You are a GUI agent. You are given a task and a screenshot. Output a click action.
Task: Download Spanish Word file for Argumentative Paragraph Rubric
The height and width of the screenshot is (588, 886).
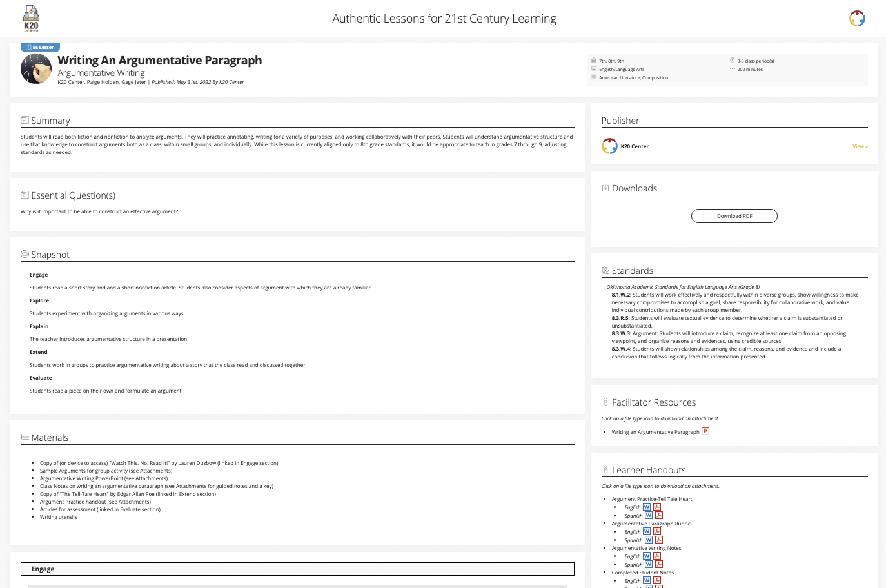coord(649,540)
